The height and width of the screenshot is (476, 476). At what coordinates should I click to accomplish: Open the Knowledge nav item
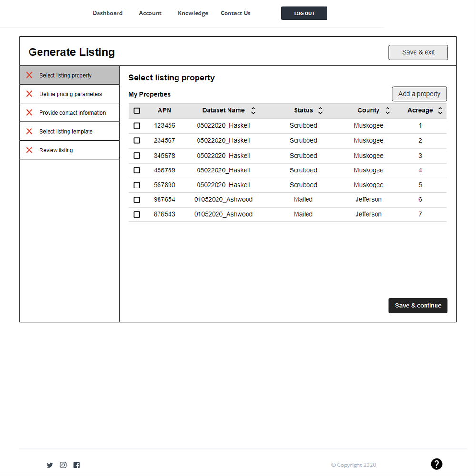193,13
